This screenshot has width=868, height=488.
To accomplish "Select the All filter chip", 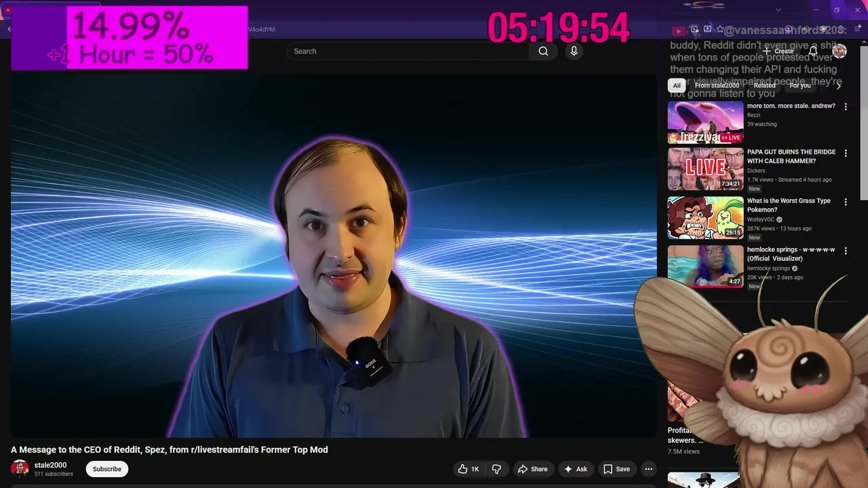I will pos(676,85).
